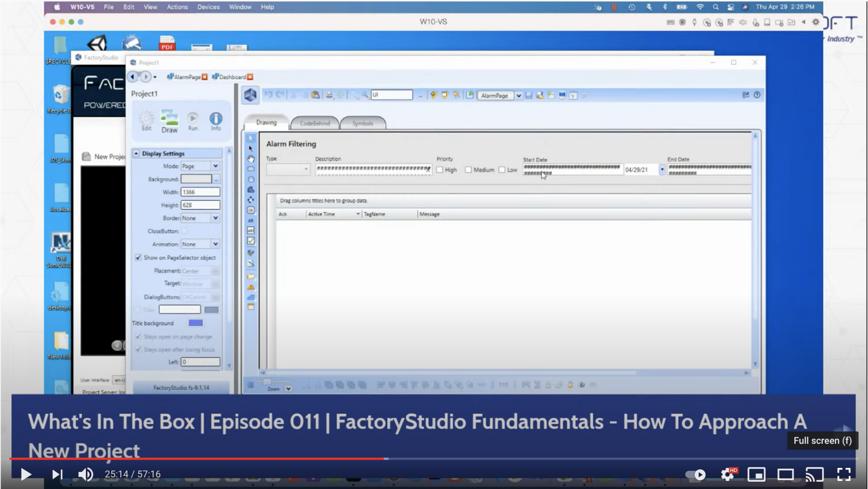The width and height of the screenshot is (868, 489).
Task: Click the Width field showing 1366
Action: [200, 192]
